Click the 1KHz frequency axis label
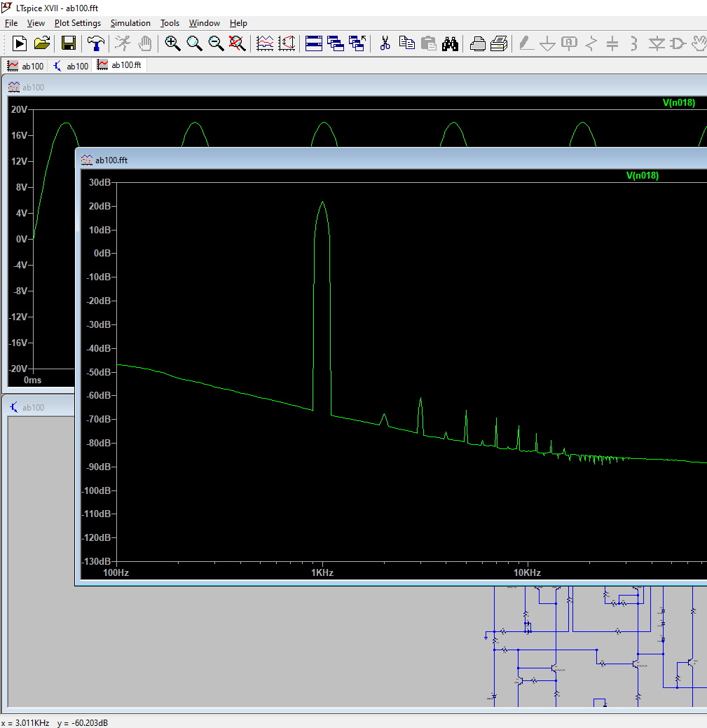The width and height of the screenshot is (707, 728). [322, 572]
